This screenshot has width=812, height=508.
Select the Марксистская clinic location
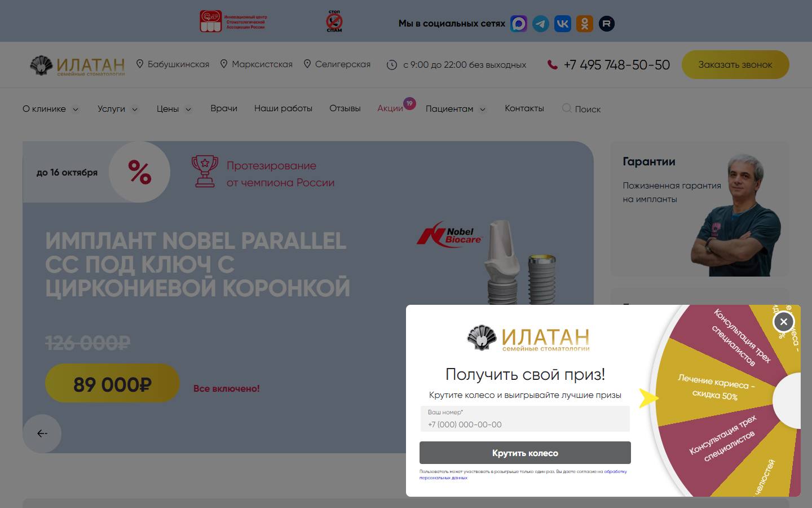[x=256, y=64]
